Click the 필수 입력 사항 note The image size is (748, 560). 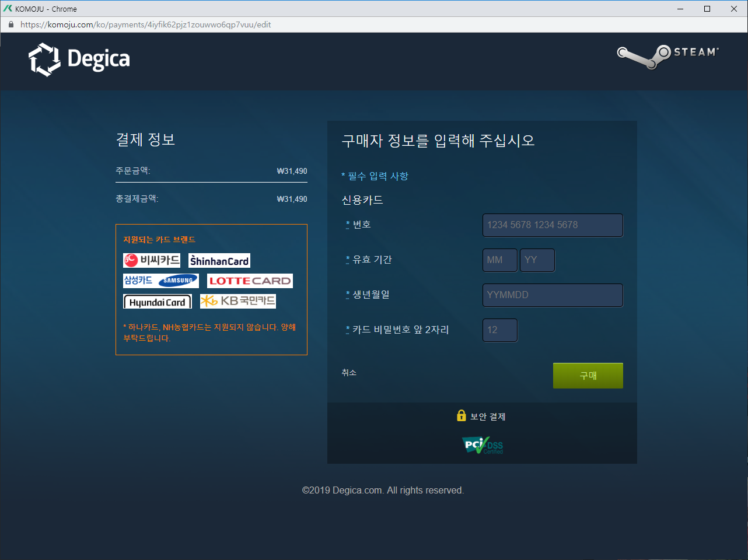(375, 176)
